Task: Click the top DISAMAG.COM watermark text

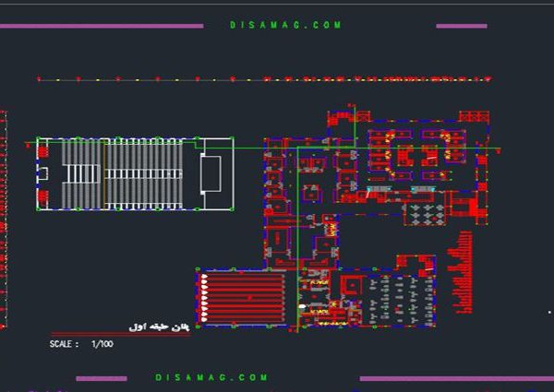Action: 285,25
